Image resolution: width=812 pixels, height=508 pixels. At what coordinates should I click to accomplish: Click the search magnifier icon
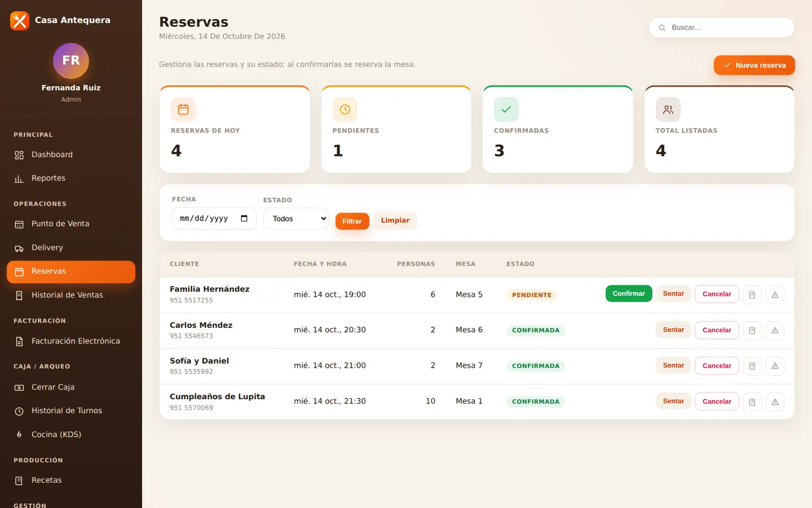coord(662,27)
